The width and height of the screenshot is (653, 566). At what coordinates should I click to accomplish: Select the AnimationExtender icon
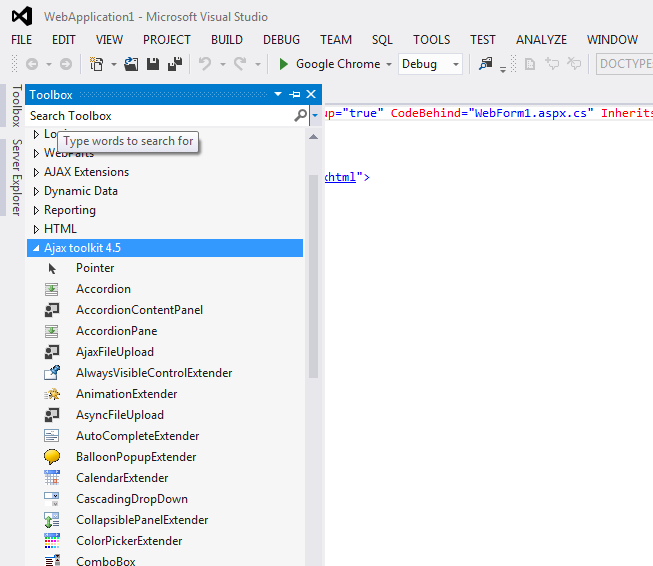pos(52,394)
